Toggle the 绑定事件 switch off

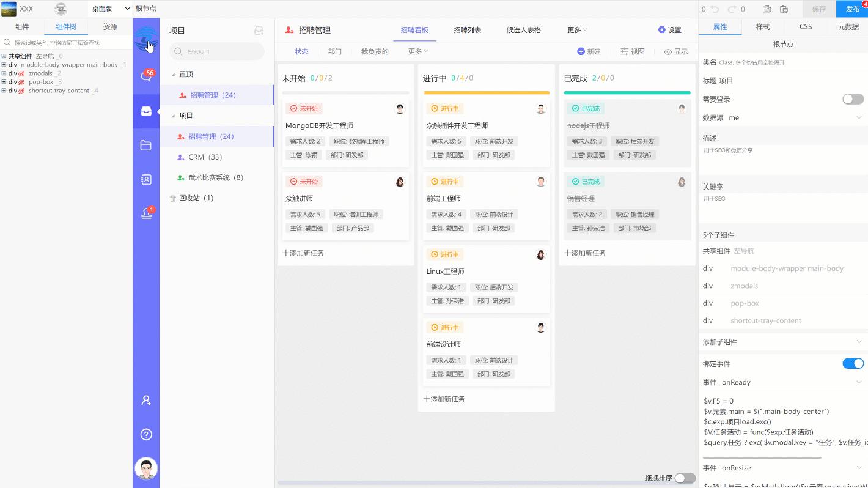click(853, 363)
